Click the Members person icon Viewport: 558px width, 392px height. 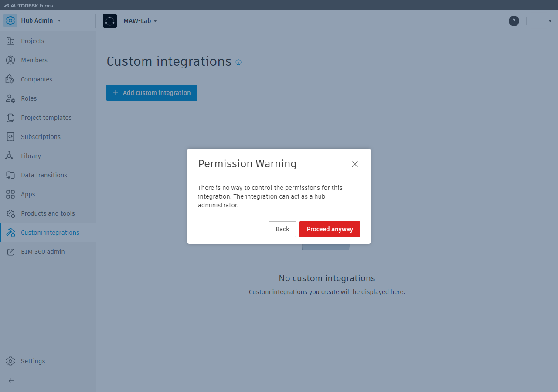[10, 60]
